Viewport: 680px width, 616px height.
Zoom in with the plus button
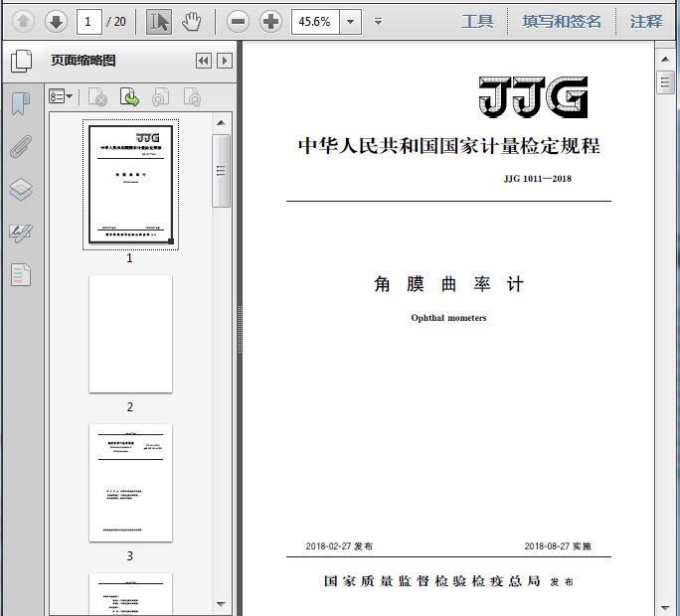point(270,21)
